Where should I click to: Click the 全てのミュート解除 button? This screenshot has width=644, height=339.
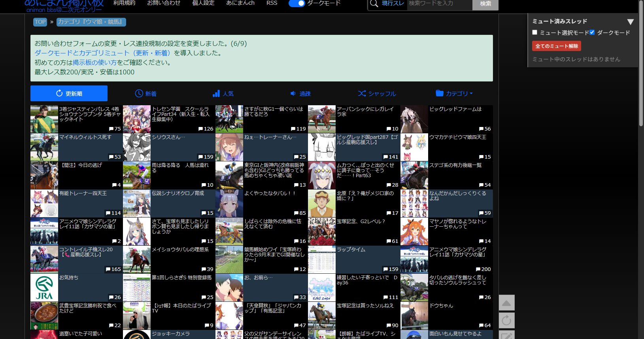(x=557, y=46)
